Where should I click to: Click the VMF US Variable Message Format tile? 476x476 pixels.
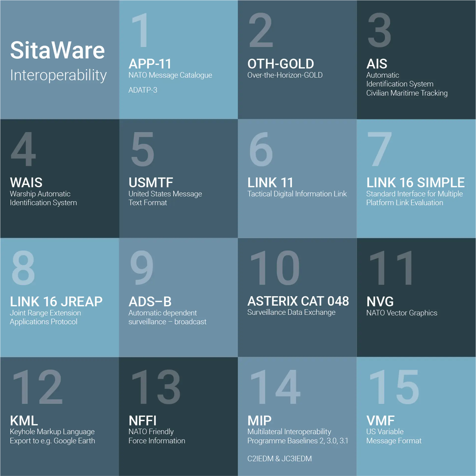pos(416,416)
